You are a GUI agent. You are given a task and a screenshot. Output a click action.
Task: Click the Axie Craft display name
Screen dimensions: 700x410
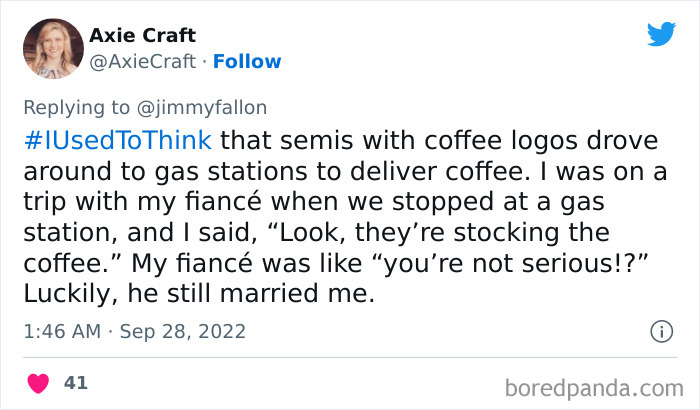(143, 36)
